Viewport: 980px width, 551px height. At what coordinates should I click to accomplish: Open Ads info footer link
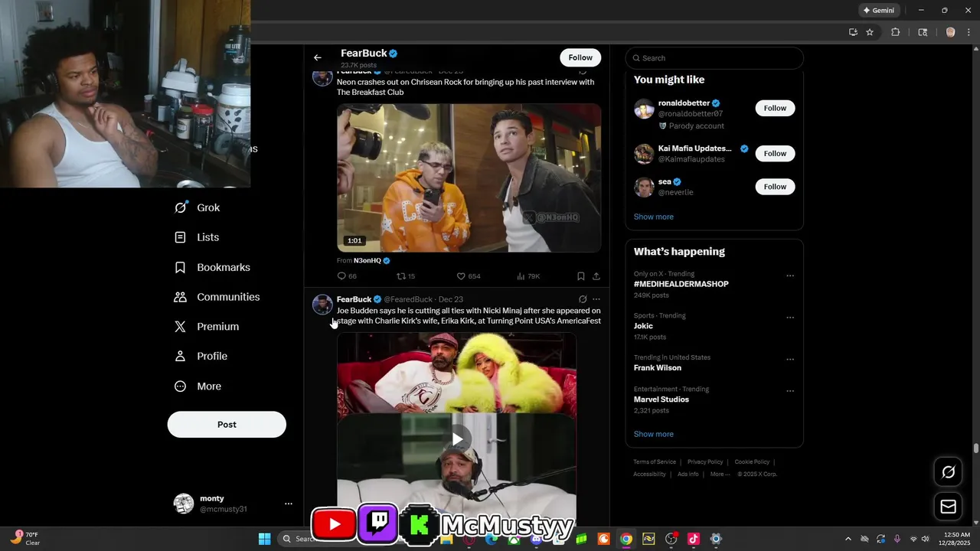point(688,474)
